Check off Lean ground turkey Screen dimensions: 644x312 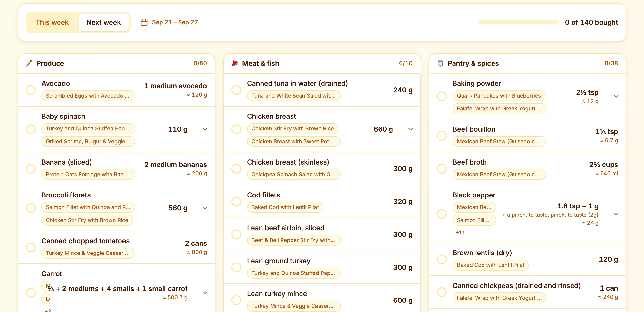[x=236, y=267]
